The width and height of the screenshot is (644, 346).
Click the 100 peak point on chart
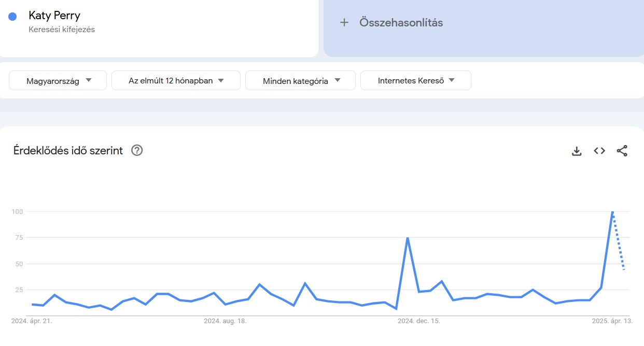[612, 212]
